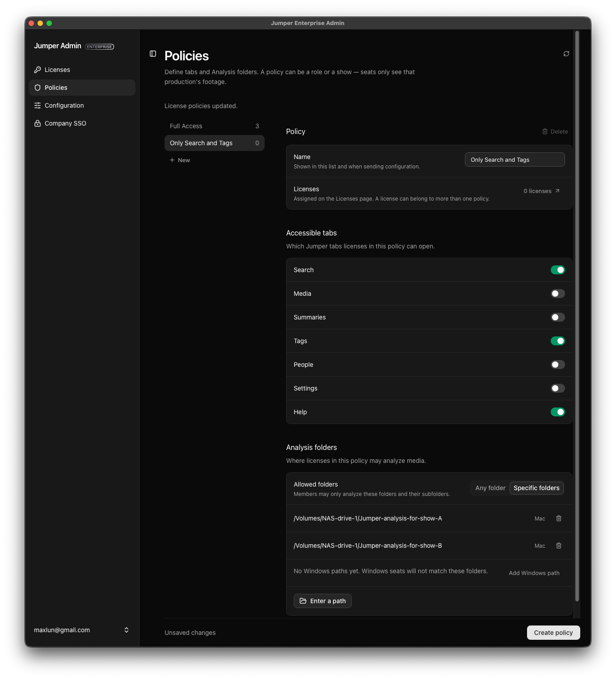This screenshot has width=616, height=680.
Task: Go to Company SSO page
Action: click(82, 123)
